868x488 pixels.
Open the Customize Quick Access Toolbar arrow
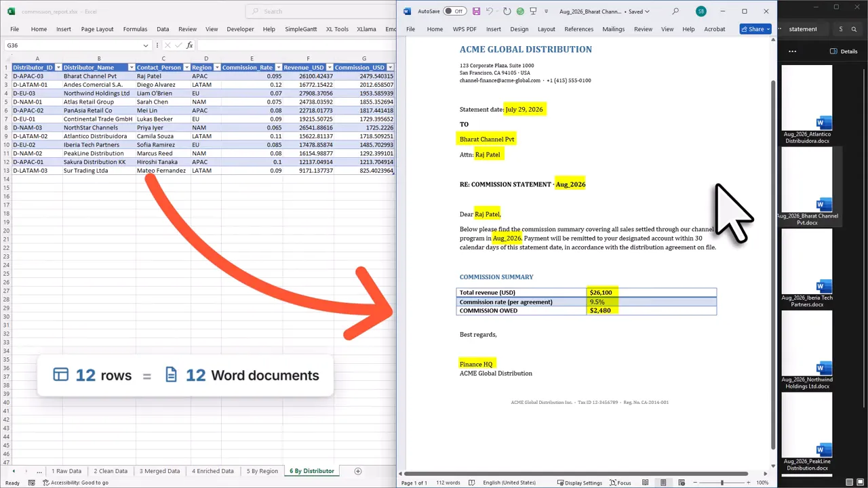tap(546, 12)
